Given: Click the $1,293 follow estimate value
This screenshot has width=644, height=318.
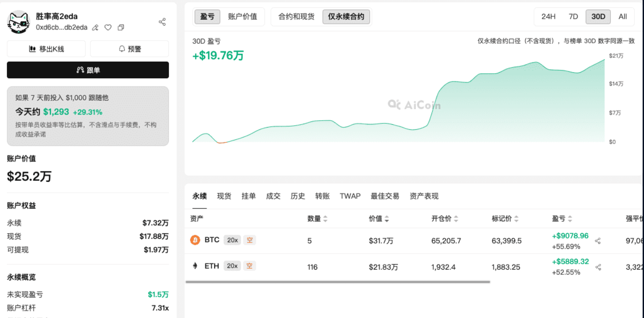Looking at the screenshot, I should pos(56,112).
